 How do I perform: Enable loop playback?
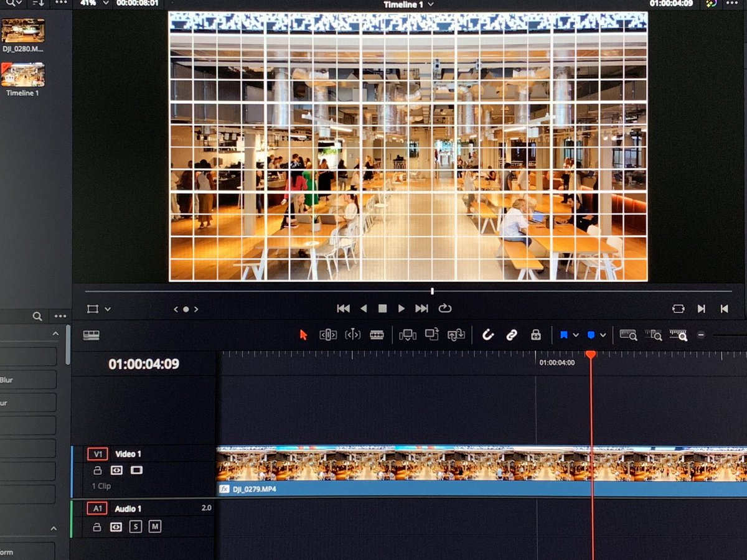(444, 308)
